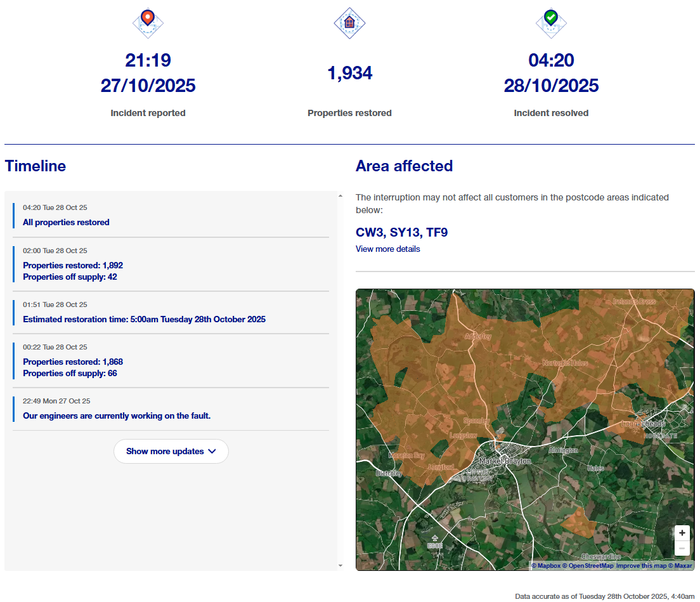Click the small orange area near Cheswardine
This screenshot has width=700, height=602.
(578, 523)
